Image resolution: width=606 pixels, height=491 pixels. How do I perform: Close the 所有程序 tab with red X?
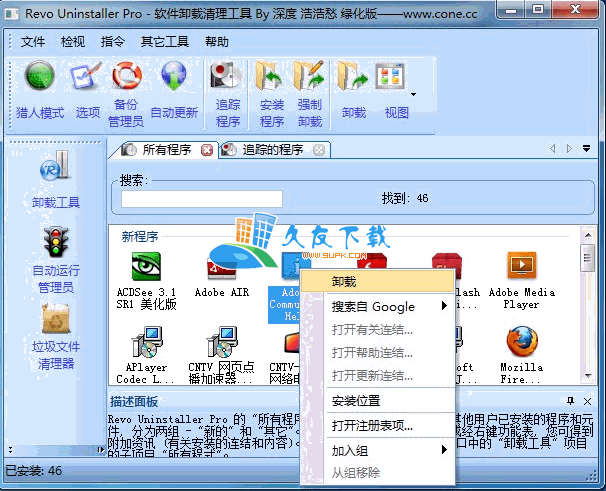[207, 150]
